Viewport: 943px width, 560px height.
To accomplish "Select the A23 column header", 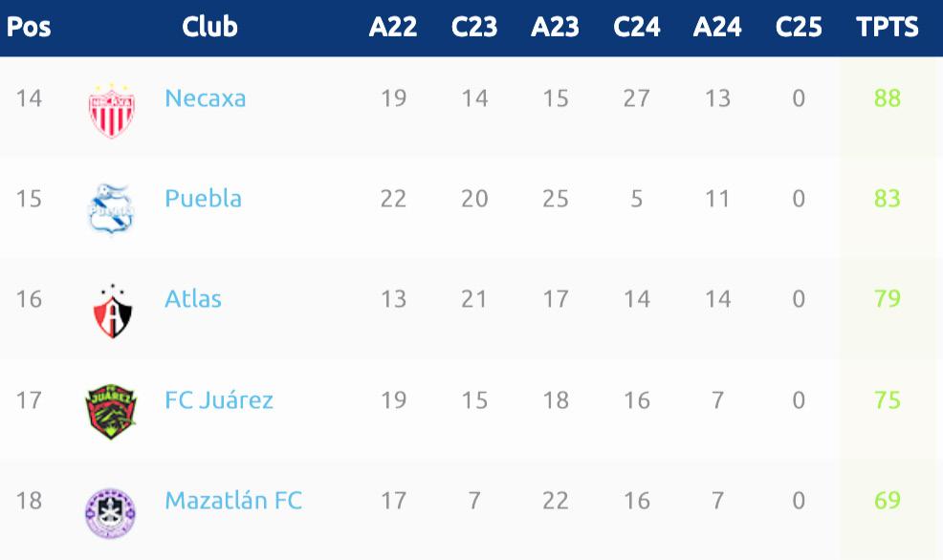I will click(x=555, y=27).
